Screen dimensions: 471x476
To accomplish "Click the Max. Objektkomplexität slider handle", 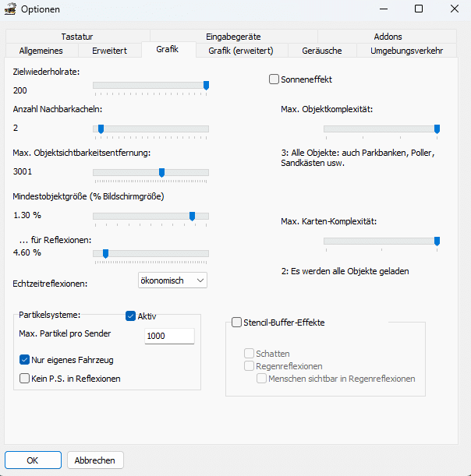I will [437, 129].
